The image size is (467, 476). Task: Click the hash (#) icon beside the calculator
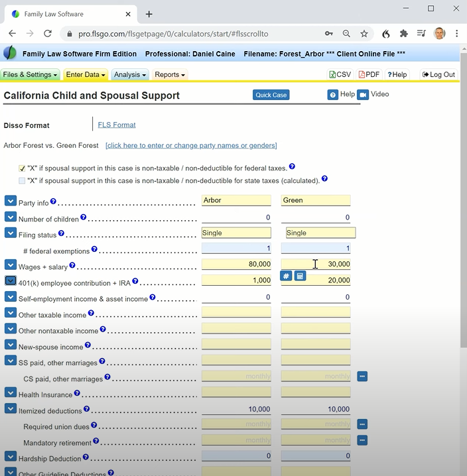tap(286, 276)
